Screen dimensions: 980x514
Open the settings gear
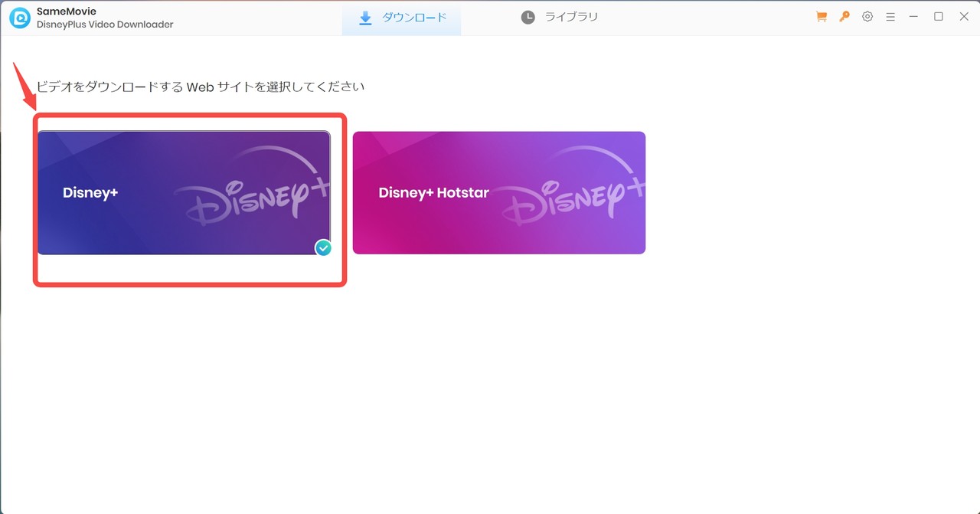point(867,15)
